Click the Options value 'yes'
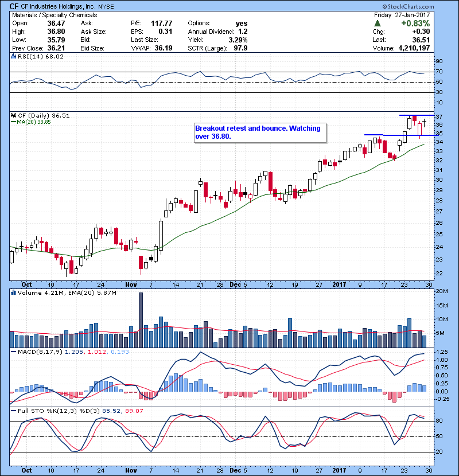This screenshot has width=459, height=476. point(242,24)
